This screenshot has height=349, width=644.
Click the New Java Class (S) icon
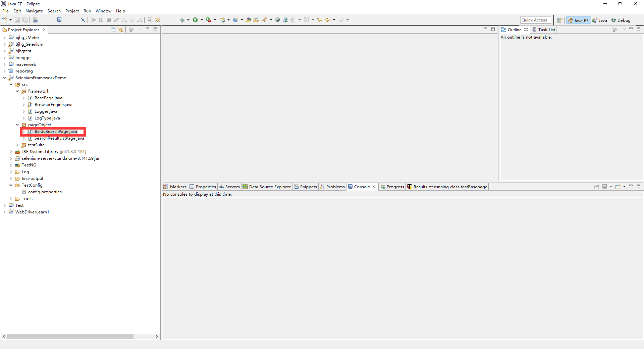pyautogui.click(x=235, y=20)
